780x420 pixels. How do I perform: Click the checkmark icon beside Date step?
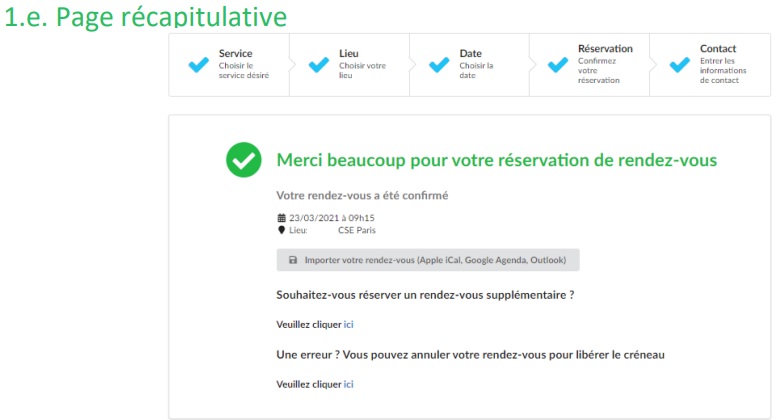(x=439, y=65)
